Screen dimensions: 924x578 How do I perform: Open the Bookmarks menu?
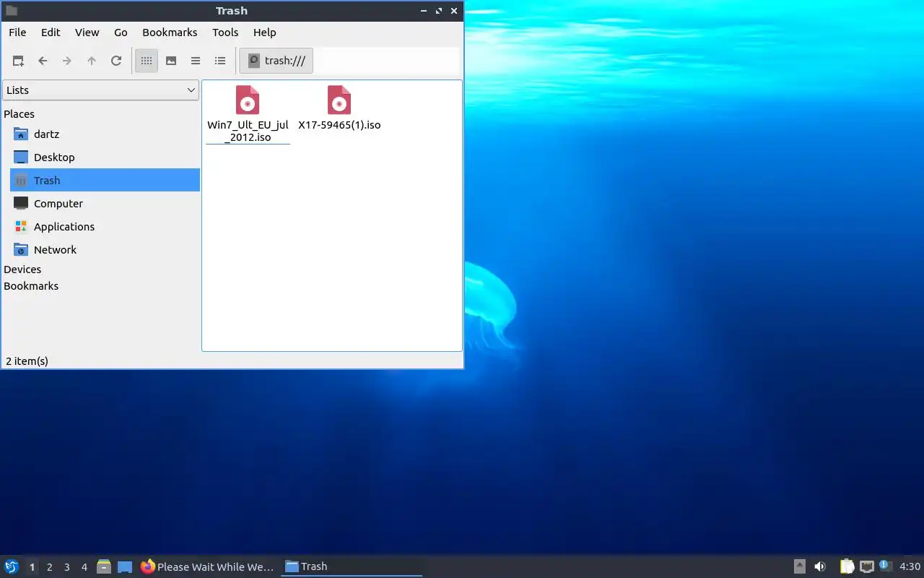170,33
